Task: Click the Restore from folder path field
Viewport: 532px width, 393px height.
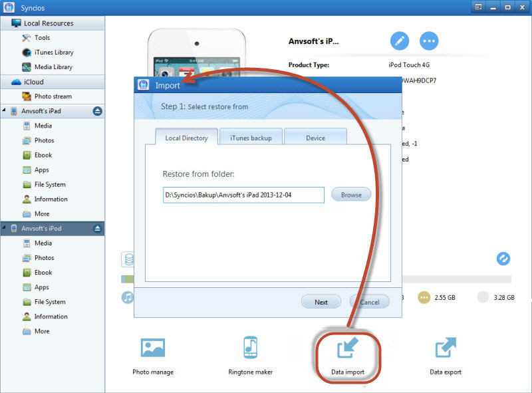Action: coord(243,195)
